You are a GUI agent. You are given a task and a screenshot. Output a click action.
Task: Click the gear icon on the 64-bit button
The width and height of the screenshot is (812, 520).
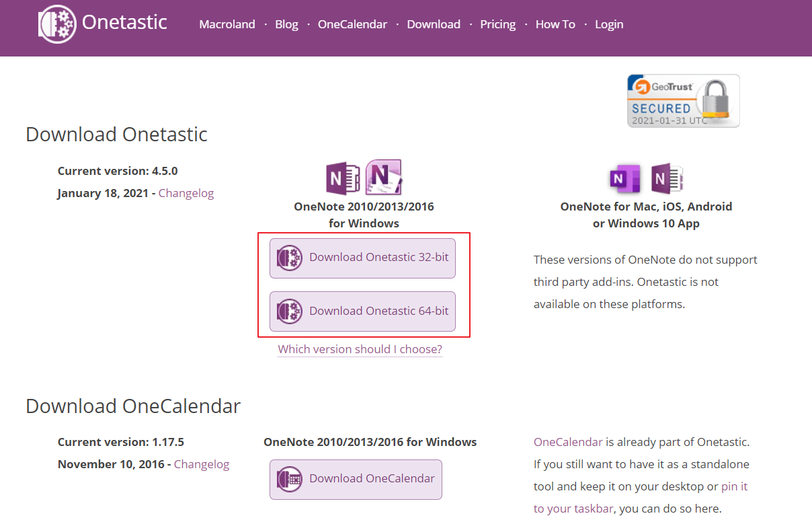[x=290, y=311]
